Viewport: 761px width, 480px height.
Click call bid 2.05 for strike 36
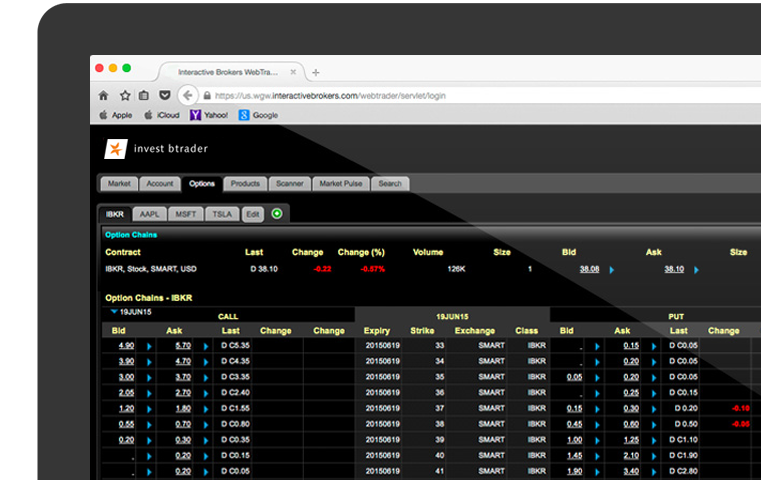click(x=126, y=393)
